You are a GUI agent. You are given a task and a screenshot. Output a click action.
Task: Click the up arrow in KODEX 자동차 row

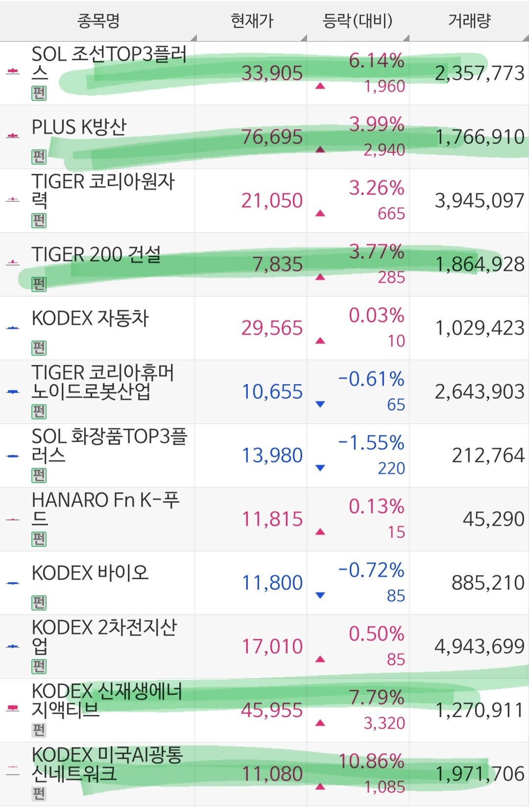(x=320, y=341)
